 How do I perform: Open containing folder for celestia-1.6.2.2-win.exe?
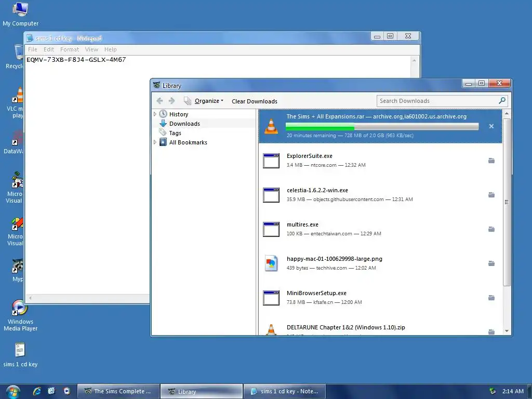(491, 195)
